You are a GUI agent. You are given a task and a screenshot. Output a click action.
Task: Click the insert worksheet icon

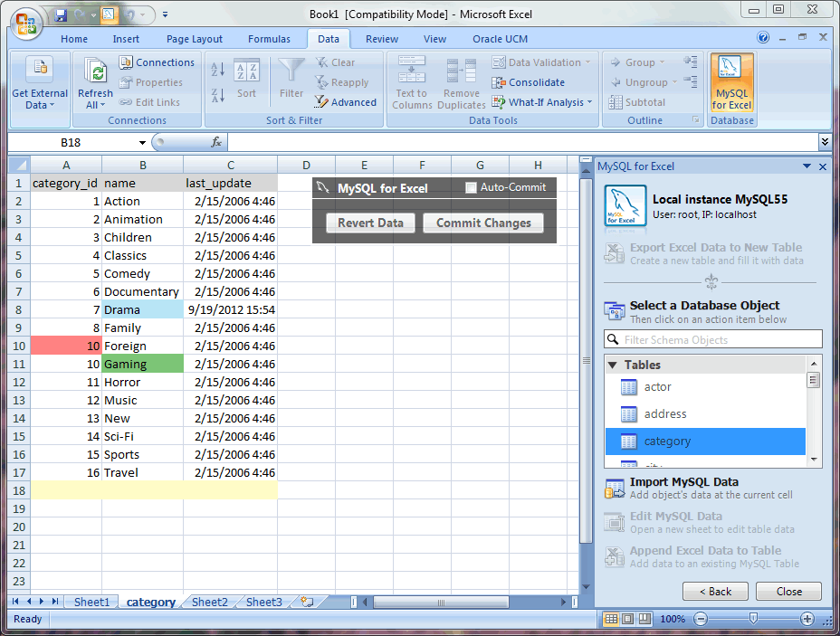coord(307,602)
